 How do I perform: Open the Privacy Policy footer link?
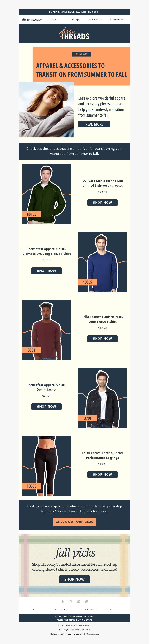pyautogui.click(x=61, y=610)
